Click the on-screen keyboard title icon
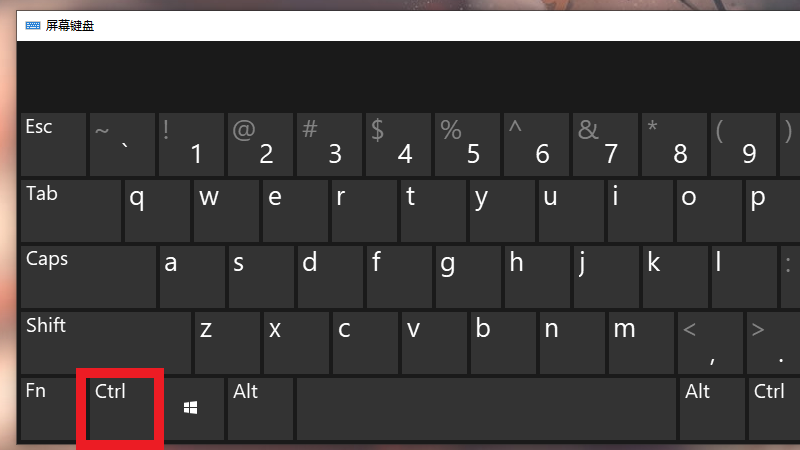The width and height of the screenshot is (800, 450). click(33, 26)
